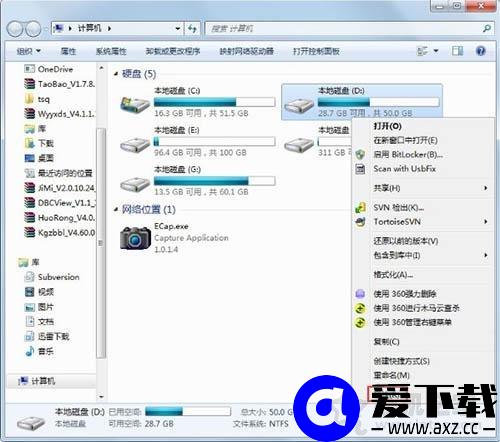
Task: Select 计算机 computer in sidebar
Action: [36, 381]
